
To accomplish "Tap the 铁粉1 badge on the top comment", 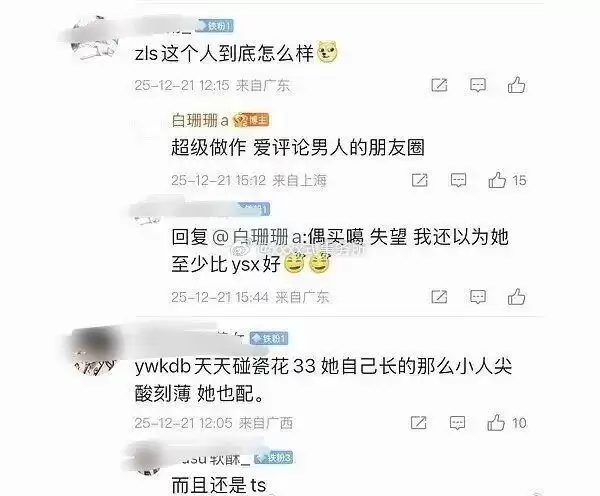I will pos(215,26).
